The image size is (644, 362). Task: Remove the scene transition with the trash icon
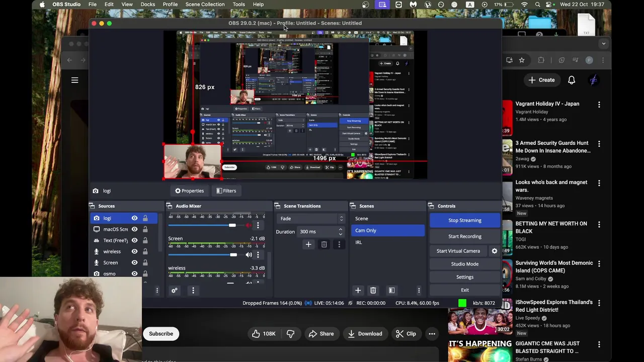tap(324, 244)
